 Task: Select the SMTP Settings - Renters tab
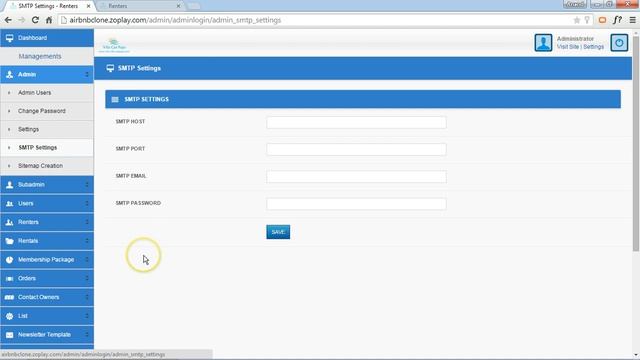click(48, 6)
